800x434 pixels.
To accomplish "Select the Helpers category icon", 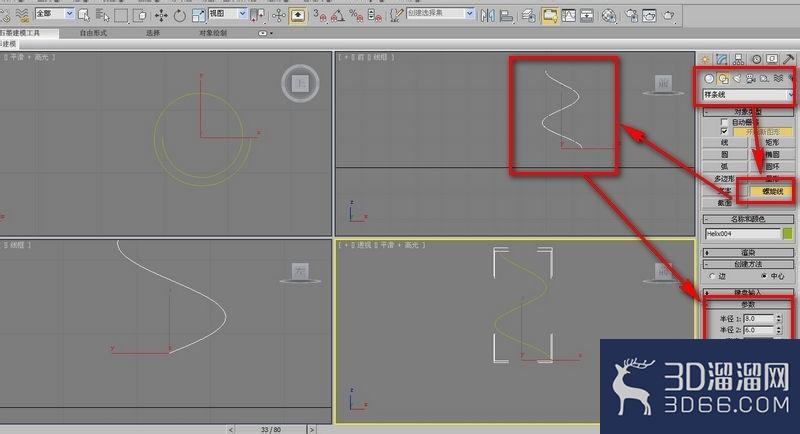I will pos(764,79).
